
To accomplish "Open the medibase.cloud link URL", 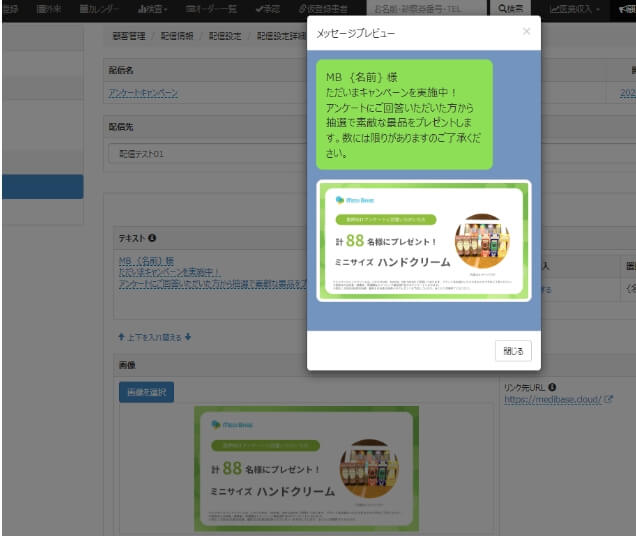I will coord(552,399).
